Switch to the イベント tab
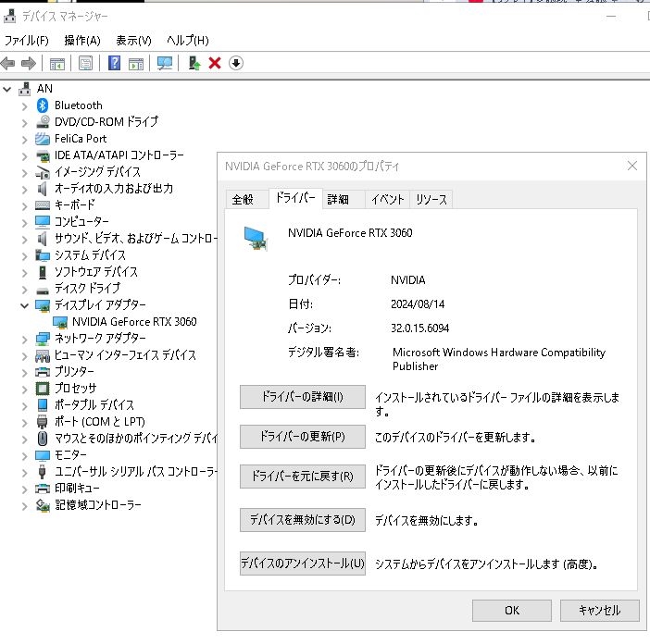650x644 pixels. click(x=387, y=200)
